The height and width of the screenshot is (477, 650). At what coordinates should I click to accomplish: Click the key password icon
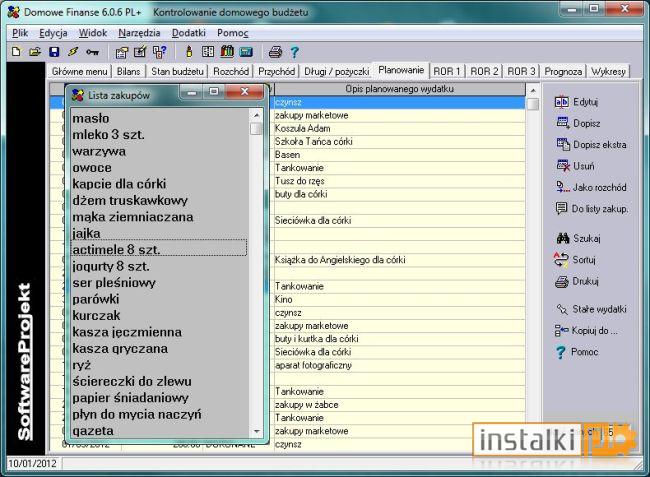click(x=92, y=52)
